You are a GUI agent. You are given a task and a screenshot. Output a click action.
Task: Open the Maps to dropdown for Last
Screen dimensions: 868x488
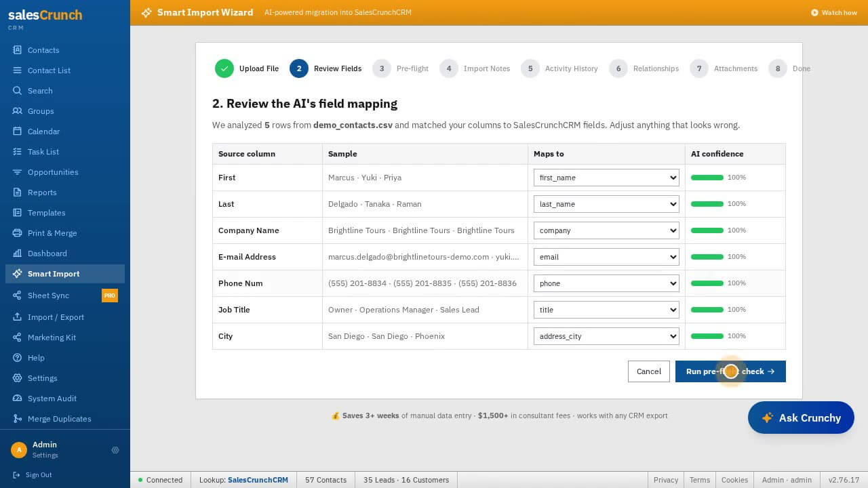(606, 204)
